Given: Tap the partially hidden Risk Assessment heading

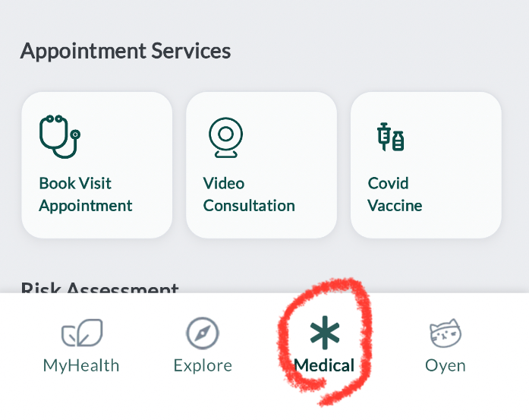Looking at the screenshot, I should [99, 288].
